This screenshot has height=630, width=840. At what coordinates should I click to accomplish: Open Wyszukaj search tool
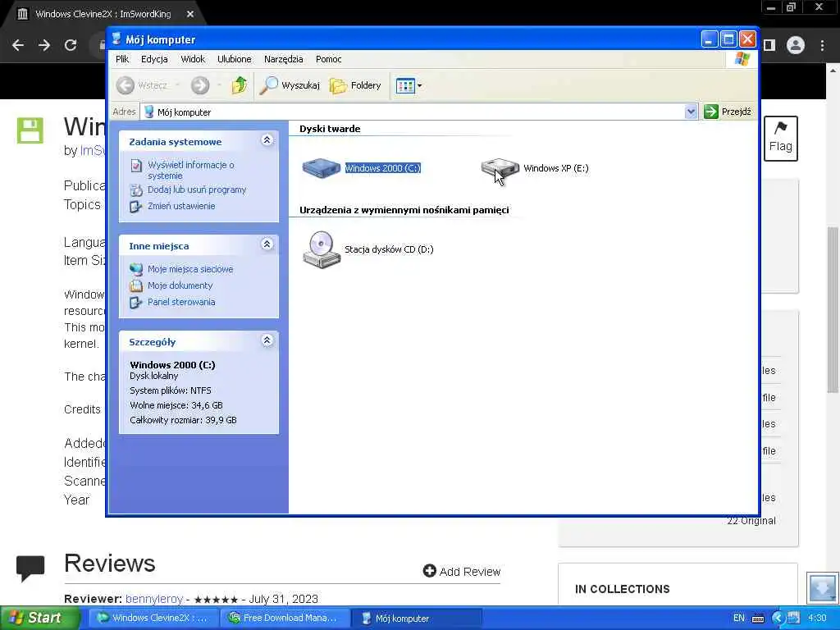pyautogui.click(x=290, y=85)
